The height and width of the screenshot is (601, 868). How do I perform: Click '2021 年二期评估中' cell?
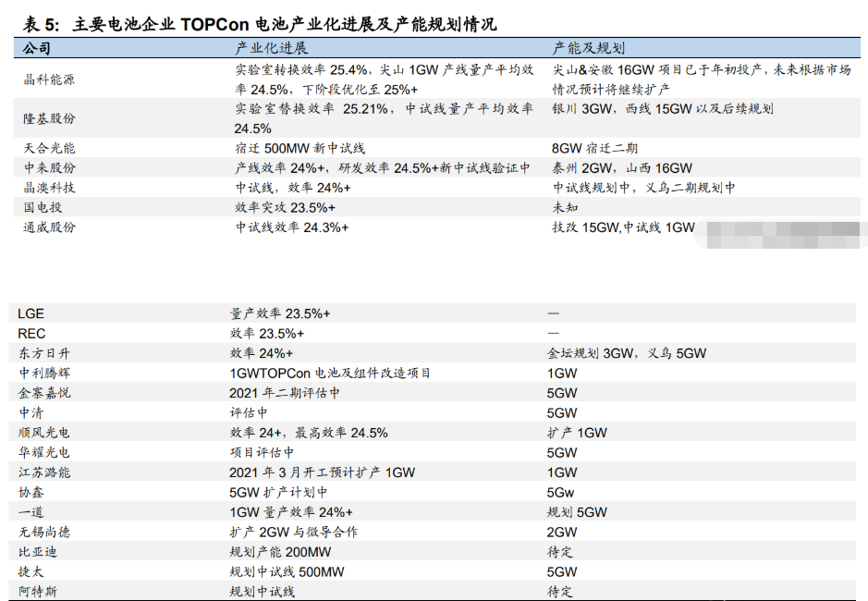pyautogui.click(x=285, y=393)
